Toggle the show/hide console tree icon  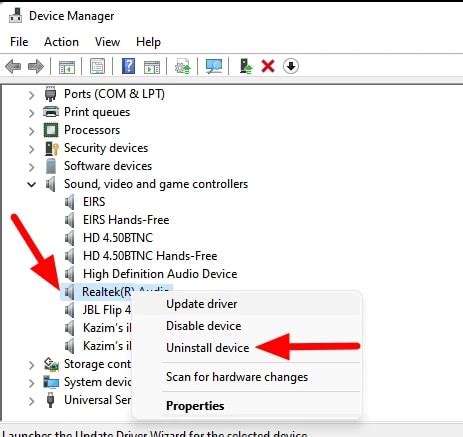click(x=67, y=67)
